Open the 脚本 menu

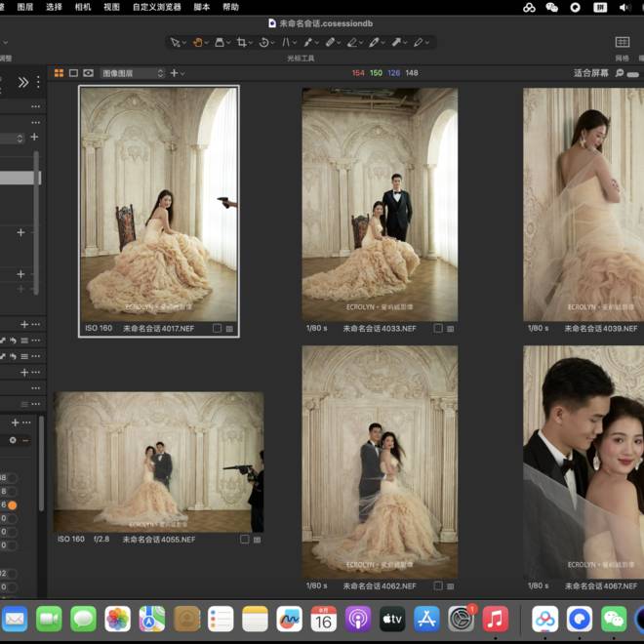click(x=202, y=7)
